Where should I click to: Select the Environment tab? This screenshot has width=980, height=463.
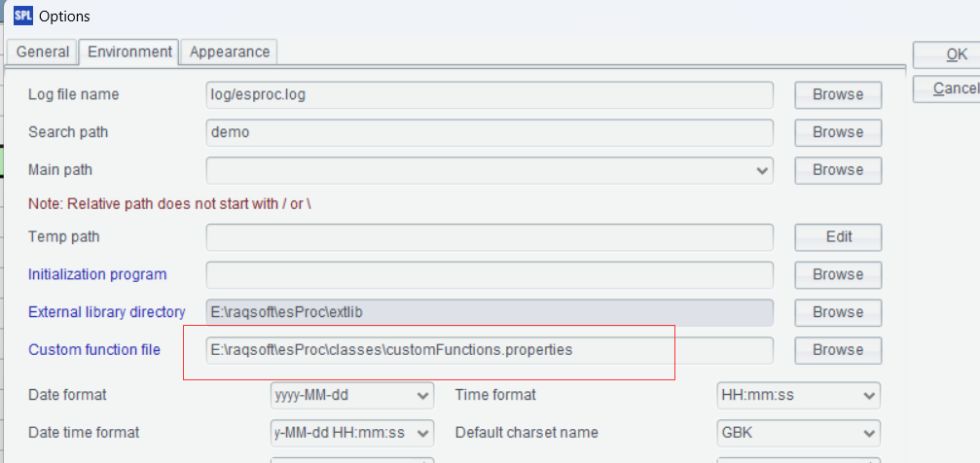[130, 53]
